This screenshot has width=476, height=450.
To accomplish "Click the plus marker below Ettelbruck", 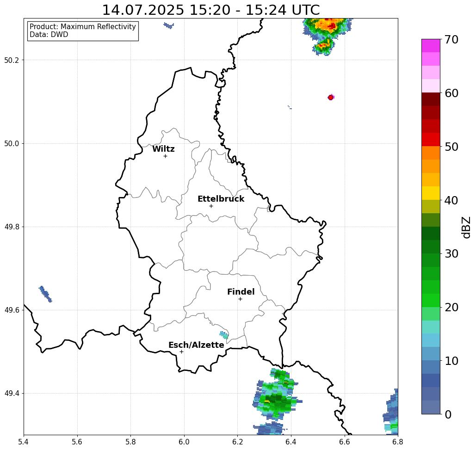I will point(211,206).
